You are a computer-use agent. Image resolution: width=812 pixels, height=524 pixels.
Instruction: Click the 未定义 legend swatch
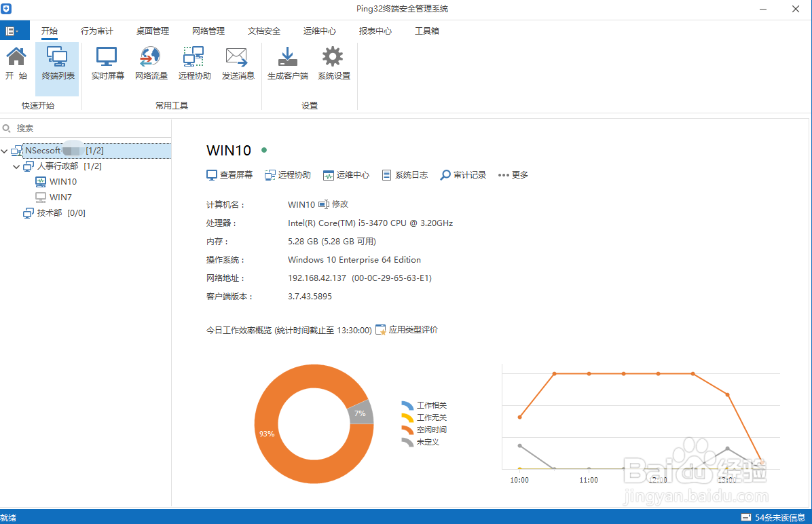pyautogui.click(x=407, y=442)
